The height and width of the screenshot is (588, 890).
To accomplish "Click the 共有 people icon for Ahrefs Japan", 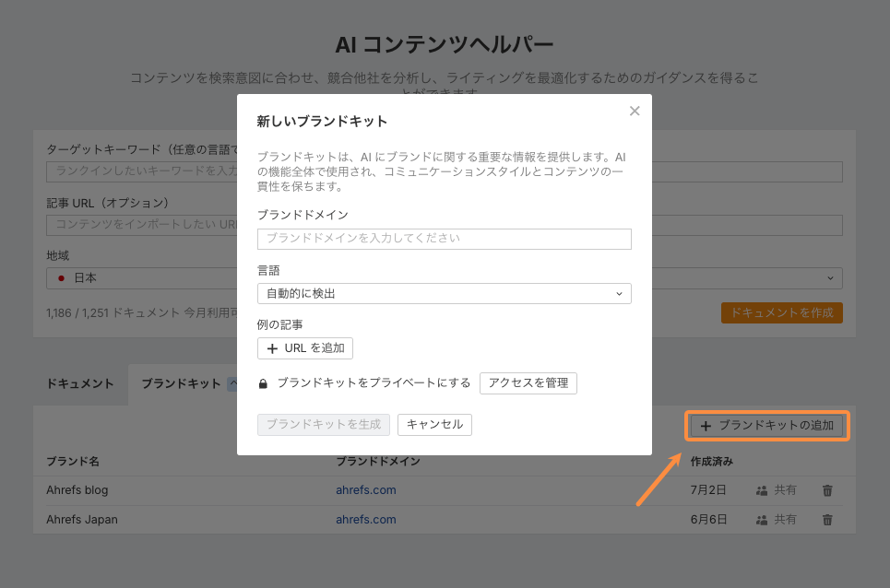I will click(762, 520).
